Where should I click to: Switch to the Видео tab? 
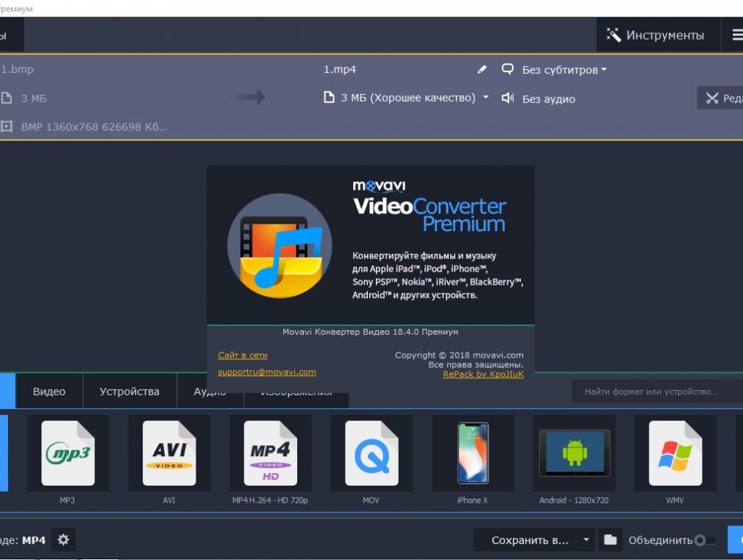point(49,391)
